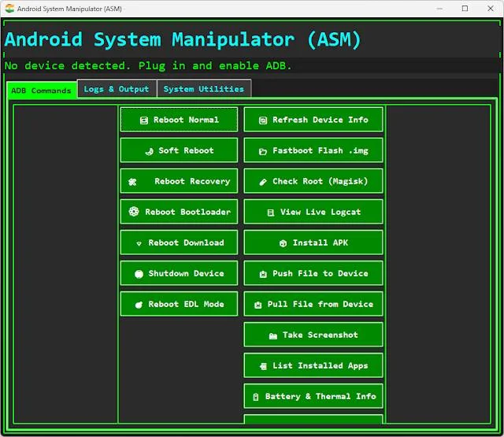Screen dimensions: 504x437
Task: Open the System Utilities tab
Action: [204, 89]
